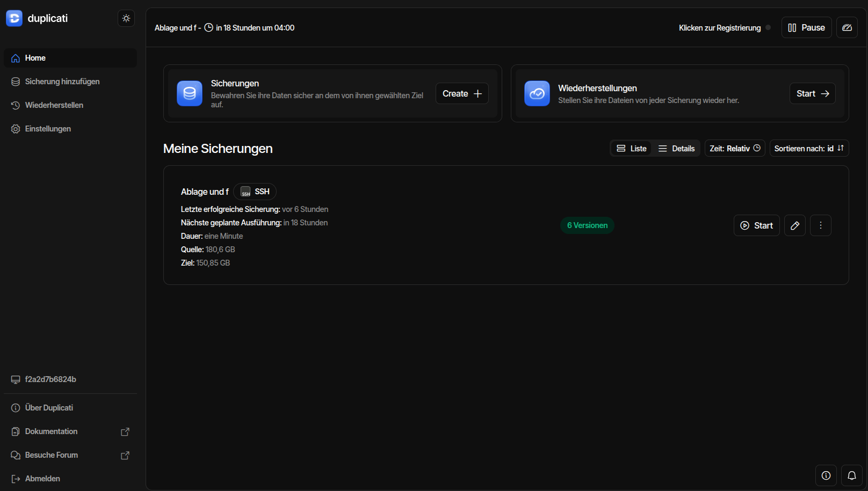Toggle the light/dark theme sun icon
The image size is (868, 491).
coord(126,18)
